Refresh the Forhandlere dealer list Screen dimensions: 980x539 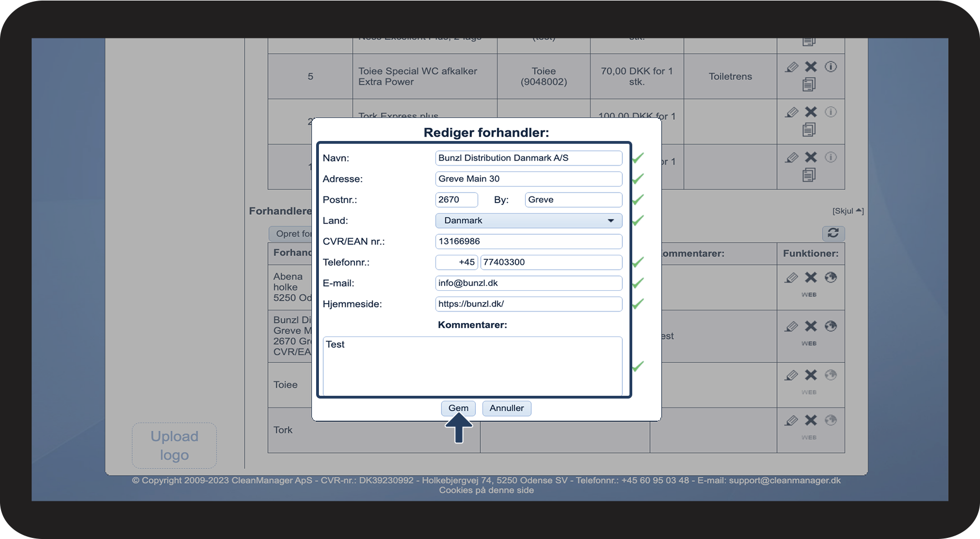click(833, 233)
